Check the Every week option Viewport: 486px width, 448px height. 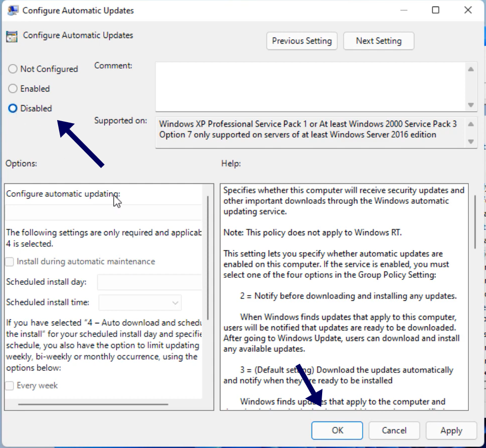pyautogui.click(x=9, y=385)
